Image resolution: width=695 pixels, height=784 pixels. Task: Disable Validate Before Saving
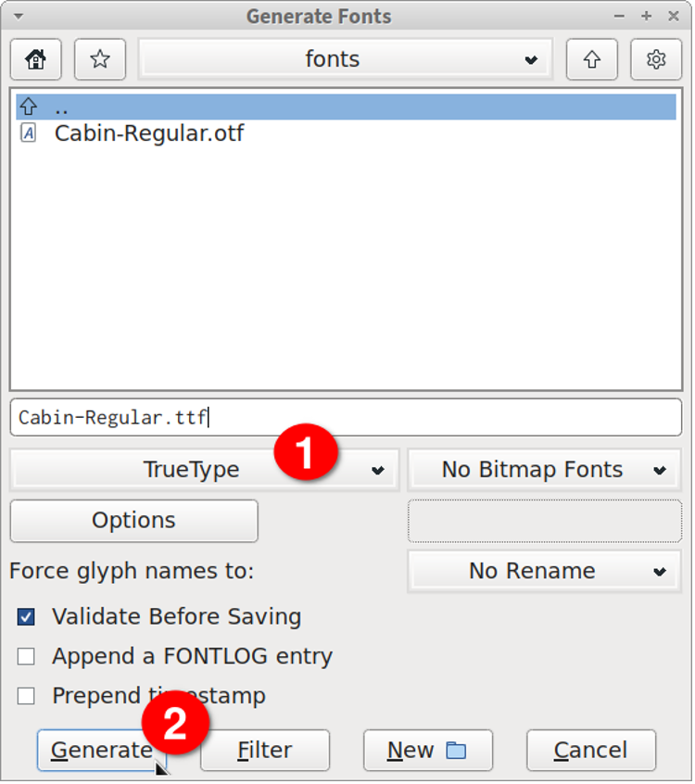tap(25, 616)
